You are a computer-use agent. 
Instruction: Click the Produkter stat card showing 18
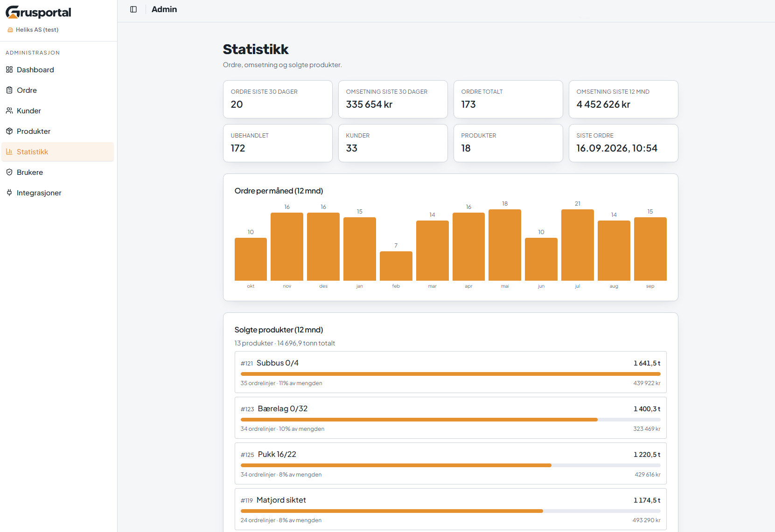[508, 143]
